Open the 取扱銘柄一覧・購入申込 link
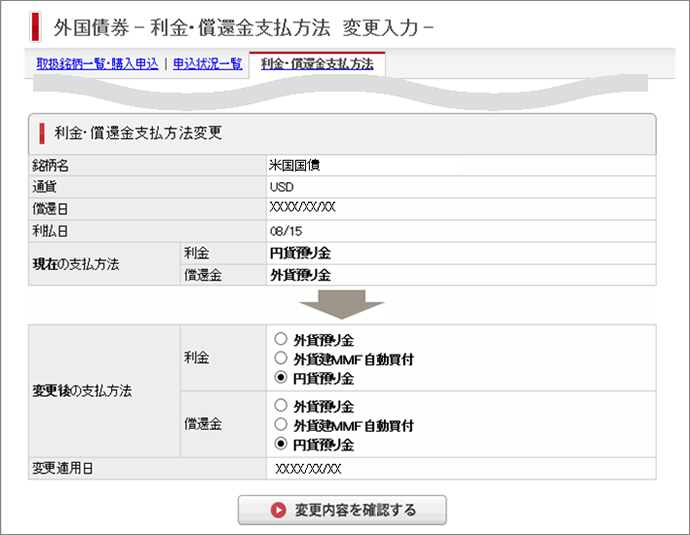Image resolution: width=690 pixels, height=535 pixels. [97, 63]
